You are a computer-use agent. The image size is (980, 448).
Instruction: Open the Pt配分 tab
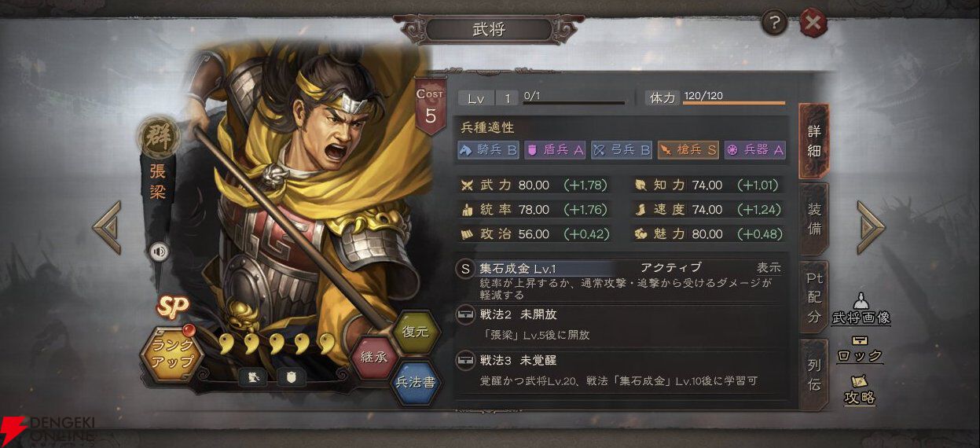[814, 298]
